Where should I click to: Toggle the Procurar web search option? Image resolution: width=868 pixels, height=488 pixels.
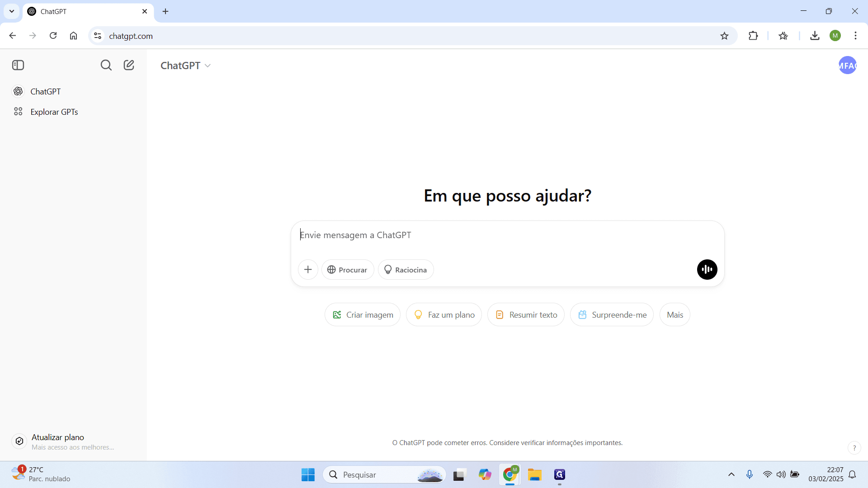(x=347, y=270)
